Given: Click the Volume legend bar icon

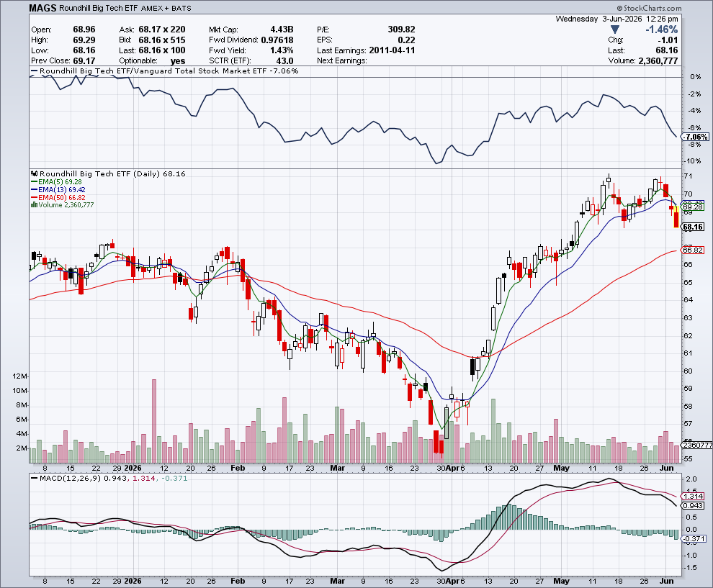Looking at the screenshot, I should click(x=34, y=205).
